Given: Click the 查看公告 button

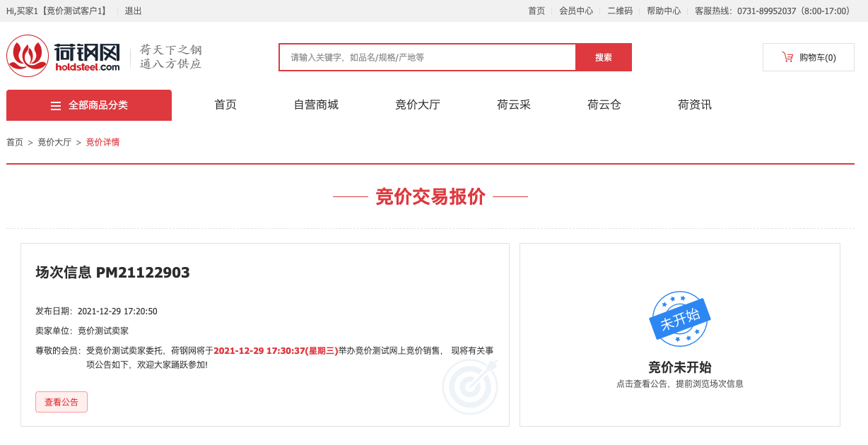Looking at the screenshot, I should 61,402.
